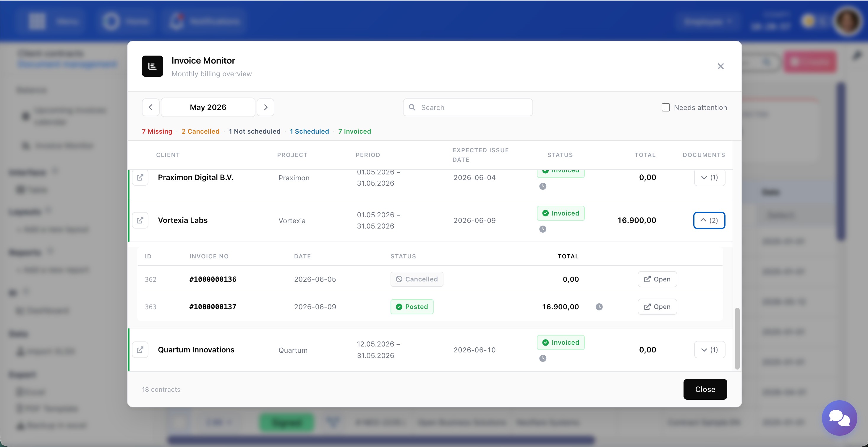Click Vortexia Labs client name
The height and width of the screenshot is (447, 868).
coord(183,220)
